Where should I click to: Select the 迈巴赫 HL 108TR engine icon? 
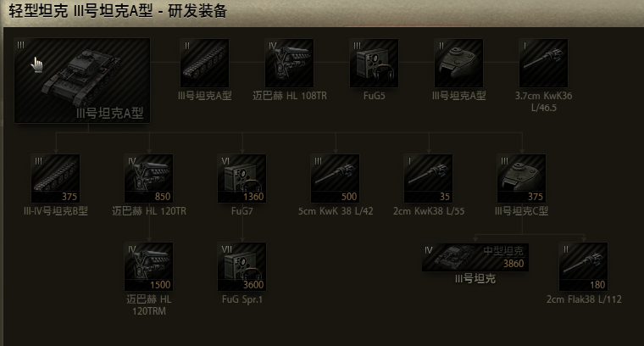tap(290, 63)
